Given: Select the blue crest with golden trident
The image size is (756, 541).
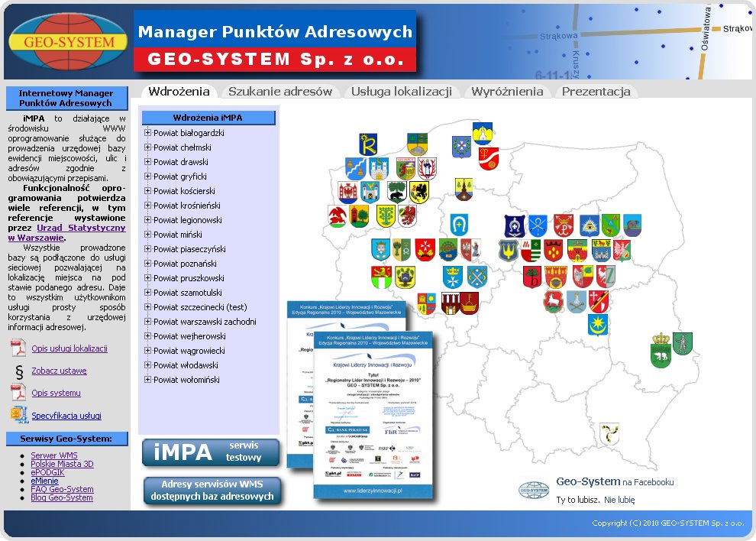Looking at the screenshot, I should (x=508, y=251).
